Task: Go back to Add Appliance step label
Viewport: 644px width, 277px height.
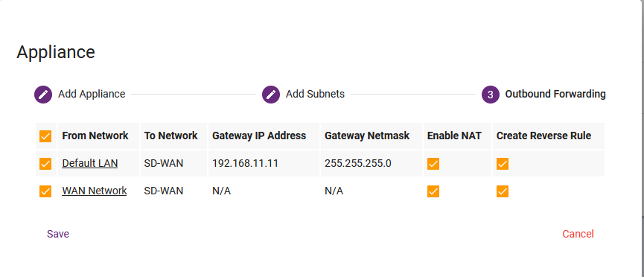Action: pos(92,94)
